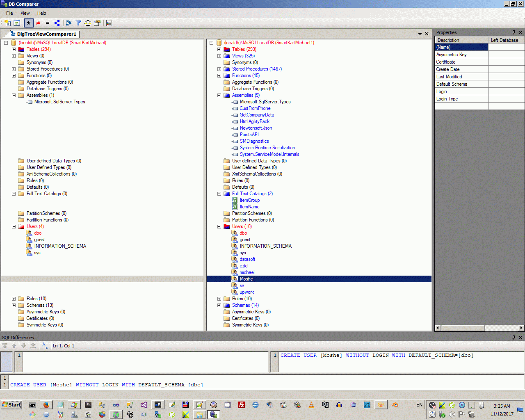
Task: Go to next difference arrow
Action: tap(24, 346)
